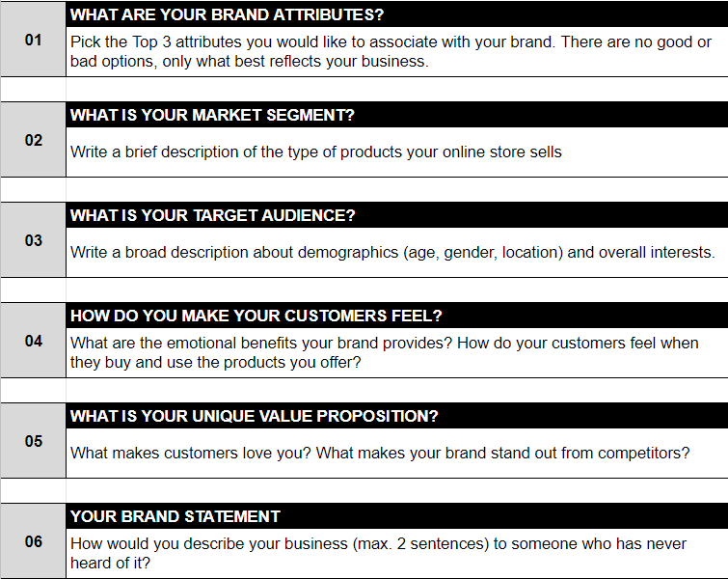728x579 pixels.
Task: Click the blank row below section 01
Action: coord(364,89)
